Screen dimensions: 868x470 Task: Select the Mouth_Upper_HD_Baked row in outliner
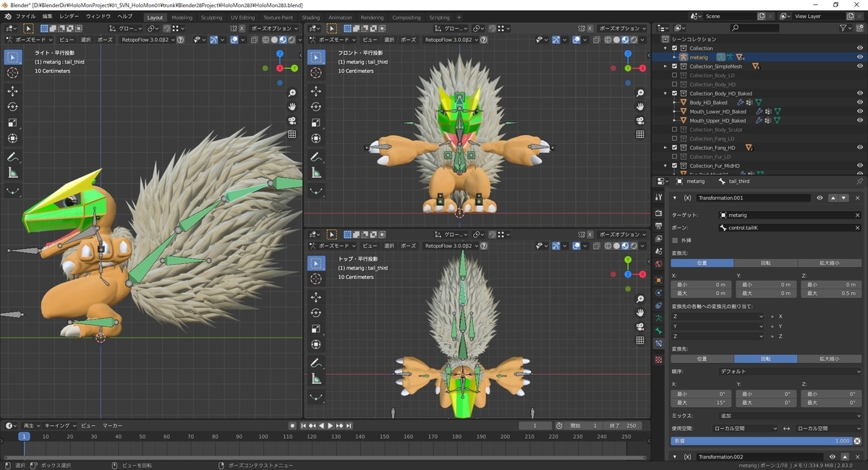pyautogui.click(x=718, y=121)
